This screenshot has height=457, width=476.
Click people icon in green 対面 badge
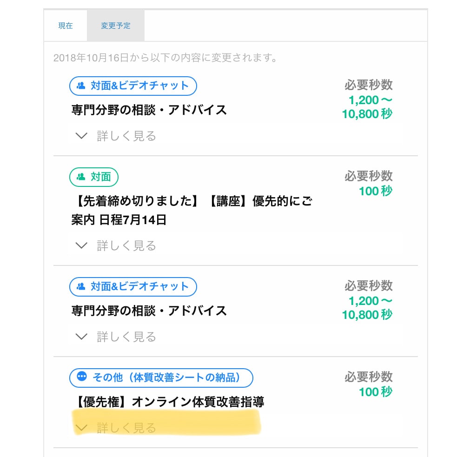coord(81,177)
